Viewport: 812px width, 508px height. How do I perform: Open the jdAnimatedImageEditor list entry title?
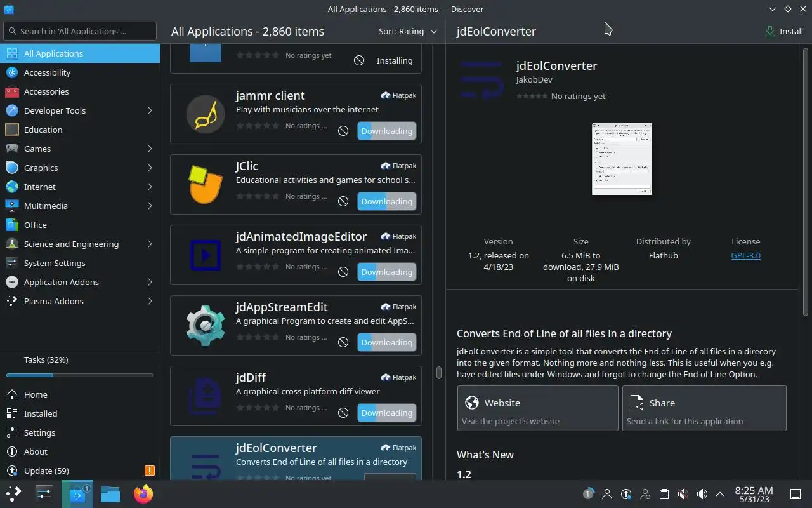(x=301, y=236)
